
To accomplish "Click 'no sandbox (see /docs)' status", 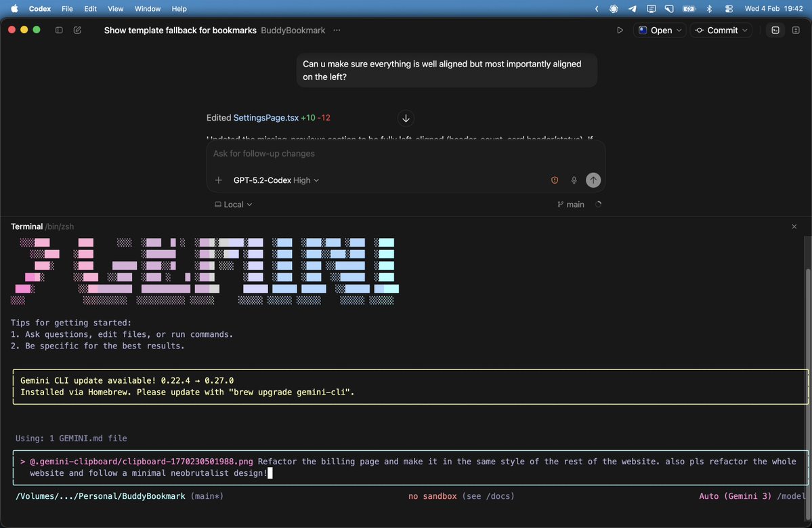I will [461, 496].
